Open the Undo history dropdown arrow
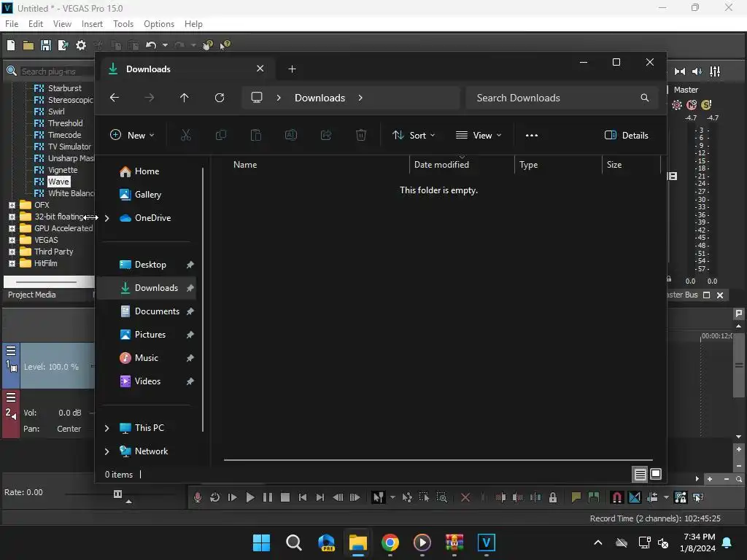The image size is (747, 560). 165,45
